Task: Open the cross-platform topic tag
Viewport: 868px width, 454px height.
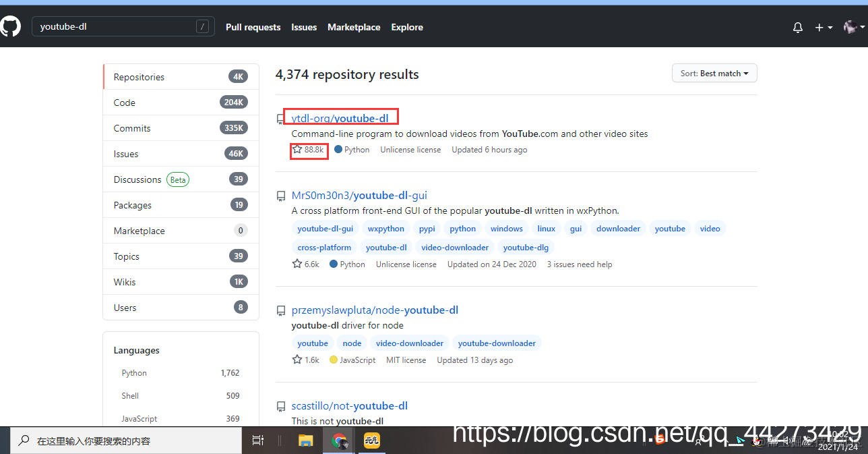Action: (324, 248)
